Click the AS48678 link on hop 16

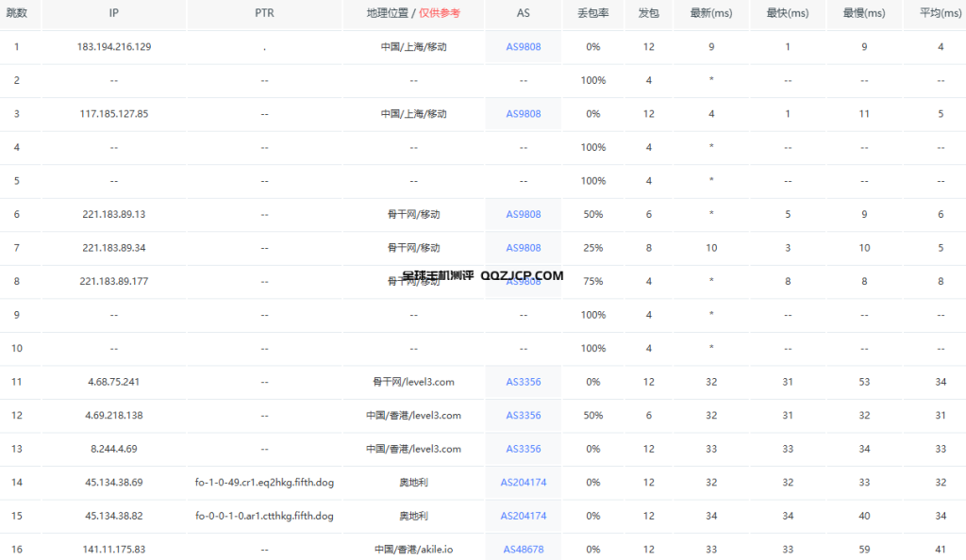pyautogui.click(x=523, y=549)
